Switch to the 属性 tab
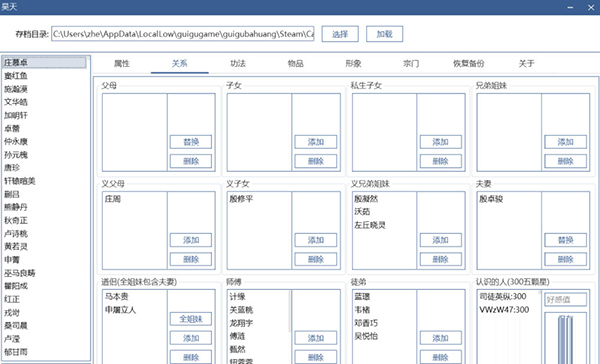 point(122,64)
